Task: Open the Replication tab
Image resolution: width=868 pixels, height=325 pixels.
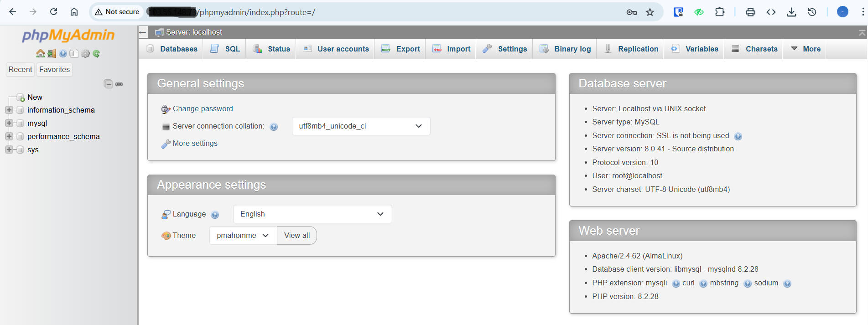Action: click(631, 49)
